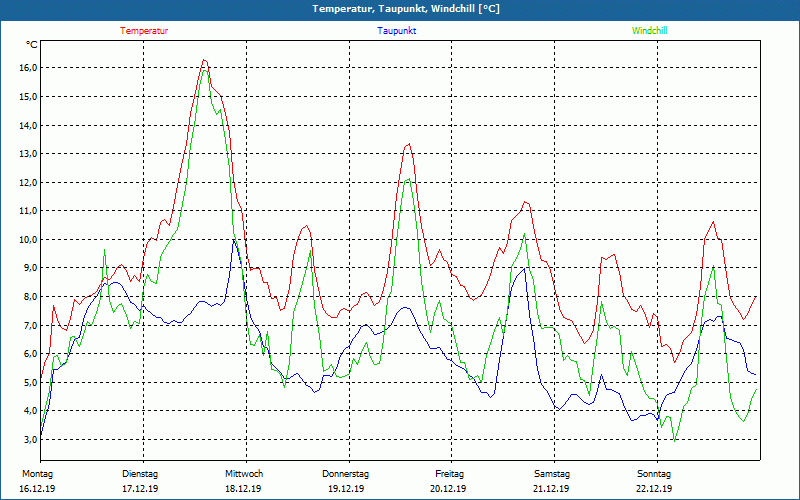Click the 8,0 y-axis value
The image size is (800, 500).
tap(30, 296)
